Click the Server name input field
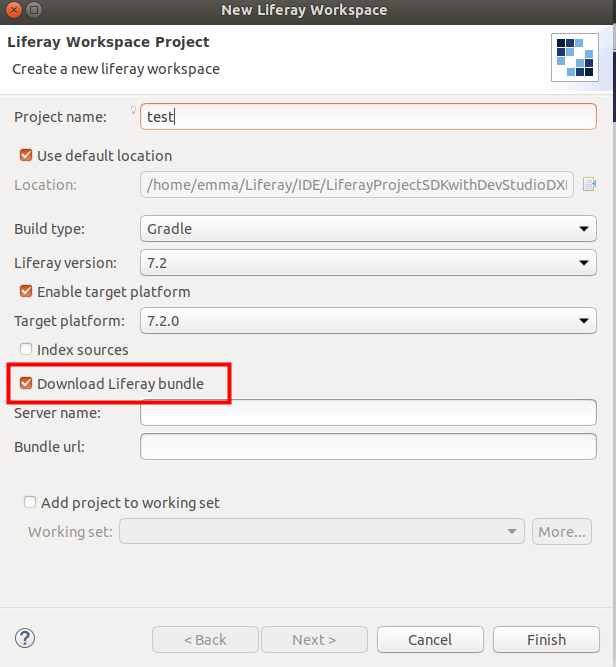 pos(368,412)
